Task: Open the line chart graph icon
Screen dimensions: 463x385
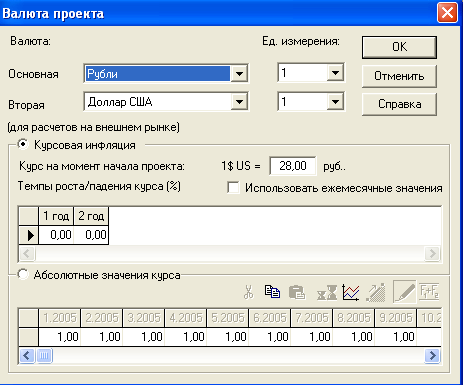Action: [351, 293]
